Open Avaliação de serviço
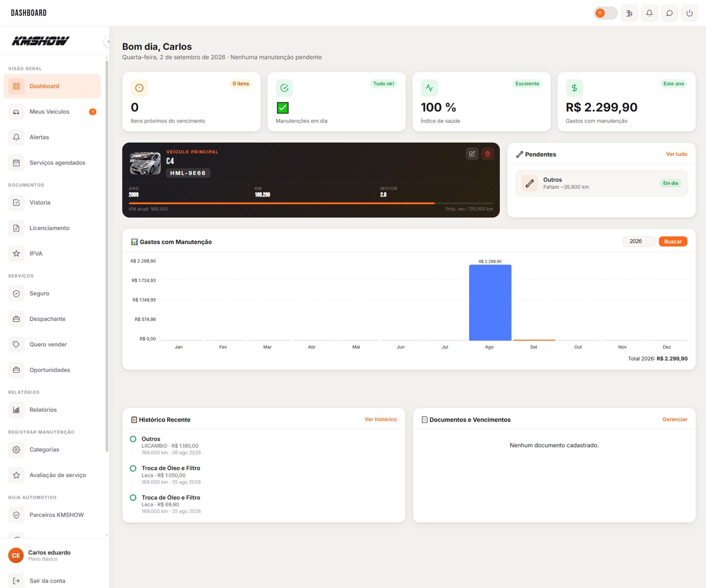 pos(52,475)
